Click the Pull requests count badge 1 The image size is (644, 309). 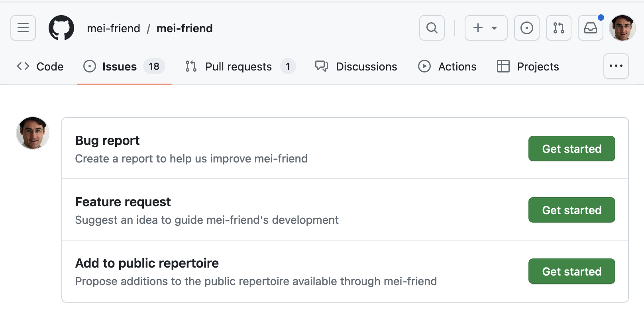(x=288, y=66)
